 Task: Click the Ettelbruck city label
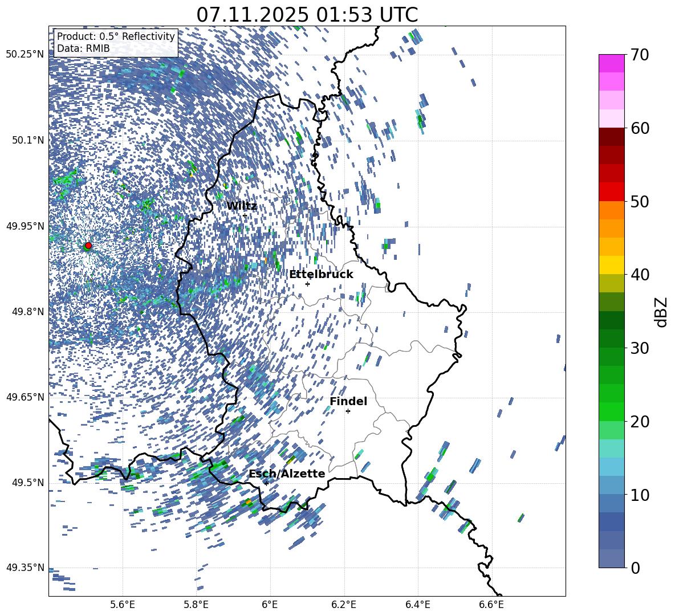321,275
